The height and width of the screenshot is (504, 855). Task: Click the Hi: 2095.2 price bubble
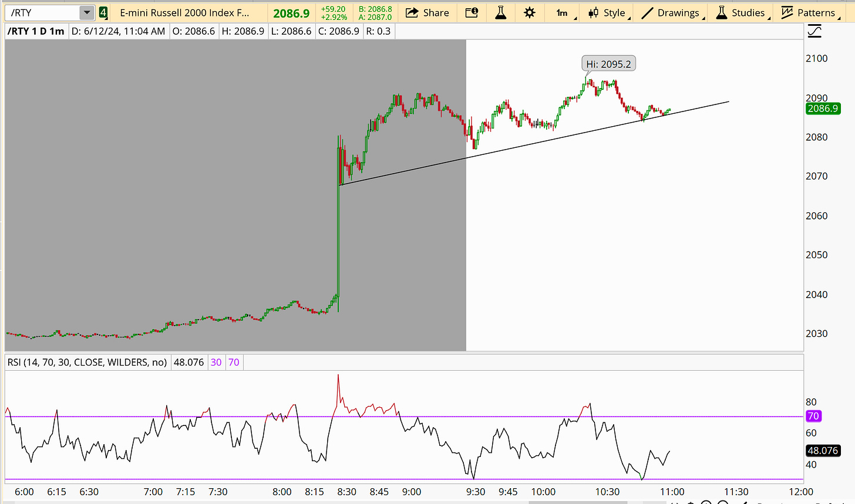[x=609, y=64]
